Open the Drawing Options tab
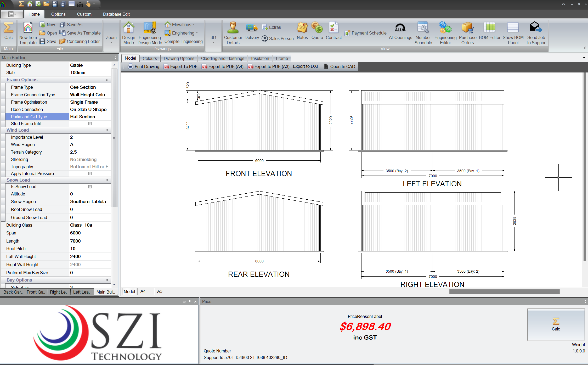 179,58
